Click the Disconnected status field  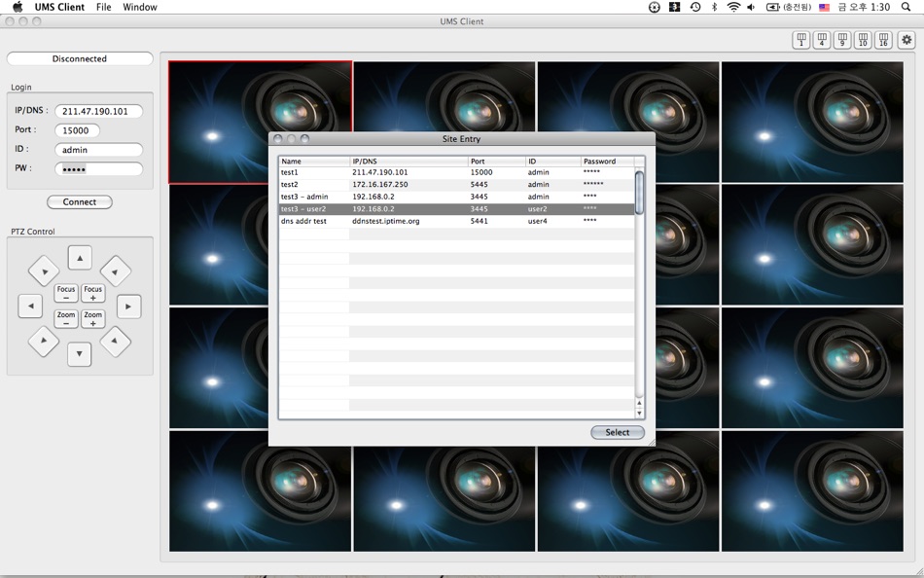pos(80,59)
